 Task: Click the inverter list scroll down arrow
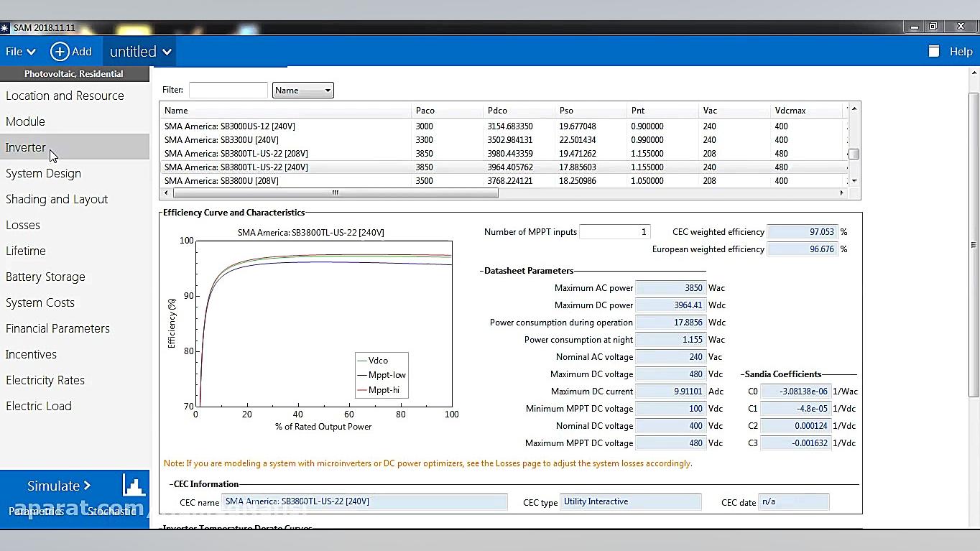pyautogui.click(x=854, y=181)
